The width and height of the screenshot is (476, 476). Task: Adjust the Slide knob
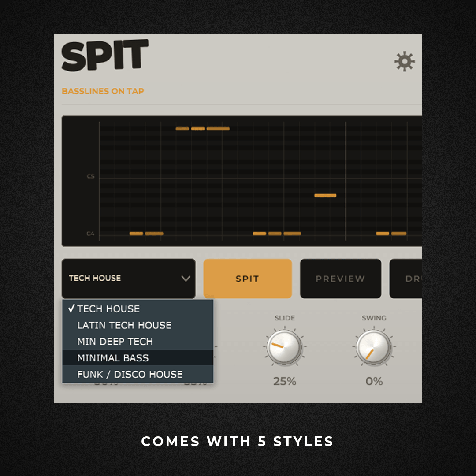[x=284, y=347]
